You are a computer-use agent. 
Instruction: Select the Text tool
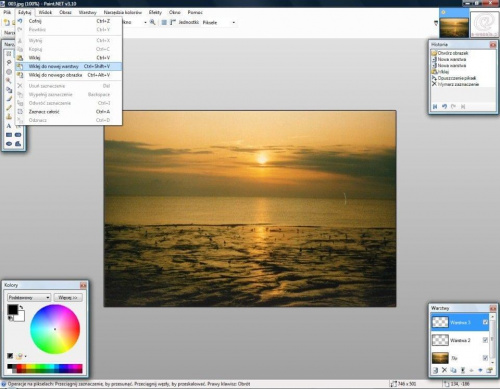pos(9,126)
